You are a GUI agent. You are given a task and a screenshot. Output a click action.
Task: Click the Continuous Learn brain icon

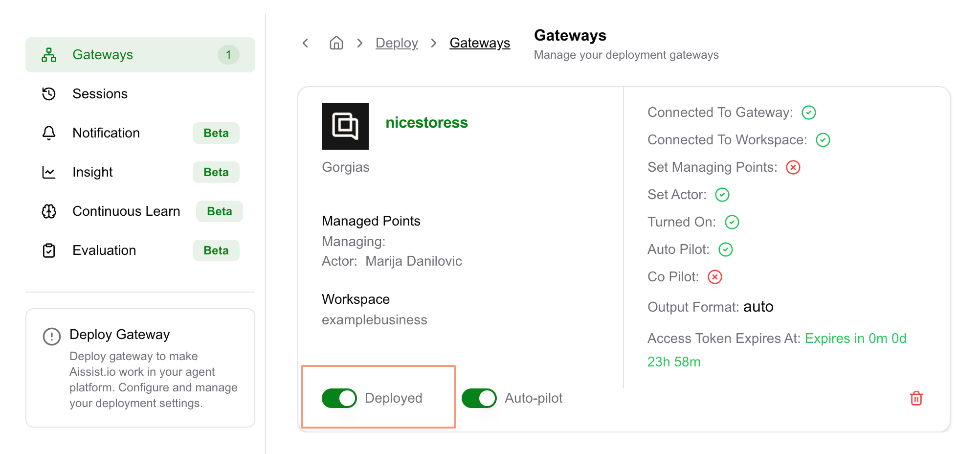pyautogui.click(x=49, y=211)
